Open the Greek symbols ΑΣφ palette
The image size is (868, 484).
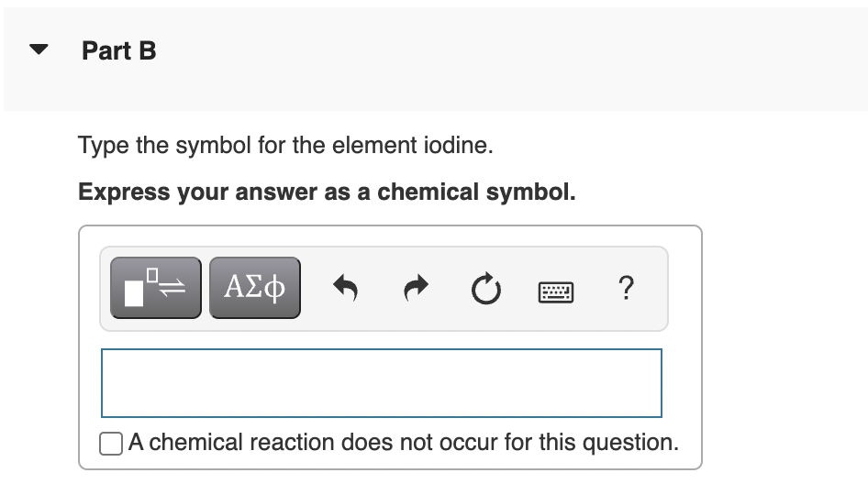click(x=255, y=288)
